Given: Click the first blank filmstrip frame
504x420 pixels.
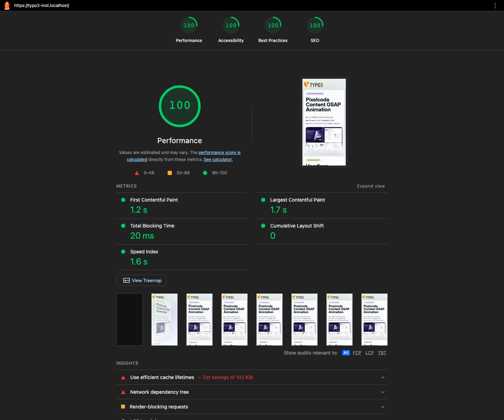Looking at the screenshot, I should click(x=129, y=320).
